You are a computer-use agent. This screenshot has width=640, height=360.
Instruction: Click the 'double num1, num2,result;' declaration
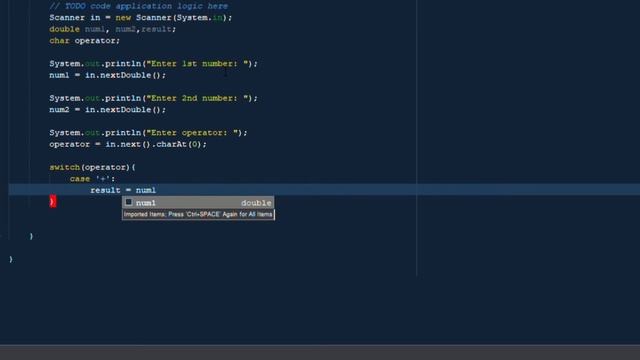113,29
